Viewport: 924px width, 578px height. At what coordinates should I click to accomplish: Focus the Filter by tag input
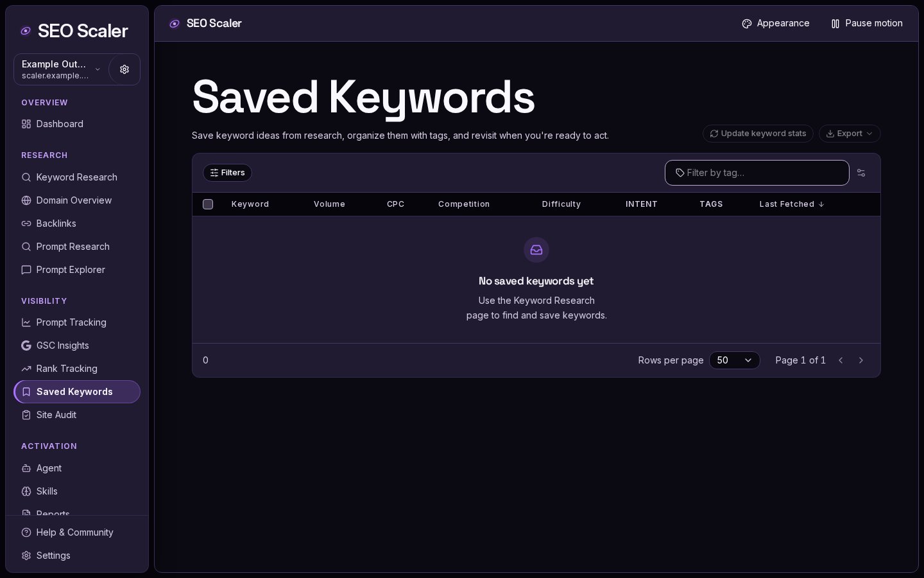tap(757, 173)
